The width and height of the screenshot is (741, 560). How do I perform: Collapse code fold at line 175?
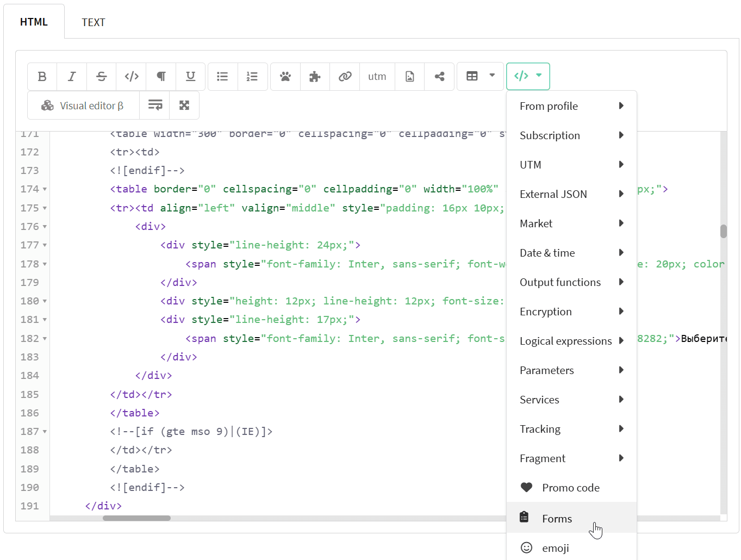pos(45,208)
